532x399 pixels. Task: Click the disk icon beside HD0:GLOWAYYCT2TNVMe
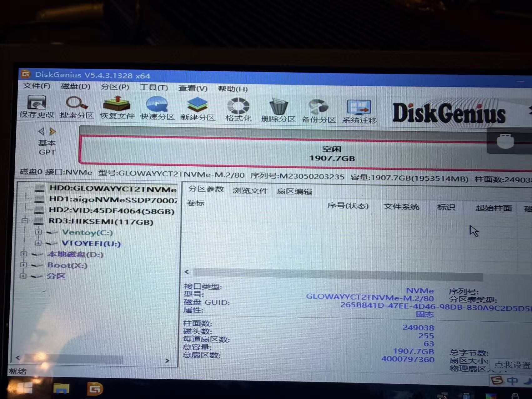click(40, 188)
